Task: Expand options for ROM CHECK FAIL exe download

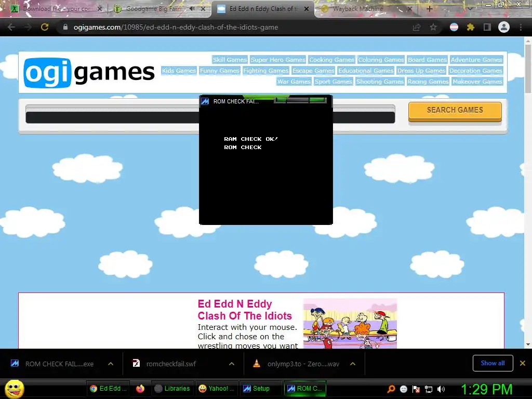Action: click(110, 364)
